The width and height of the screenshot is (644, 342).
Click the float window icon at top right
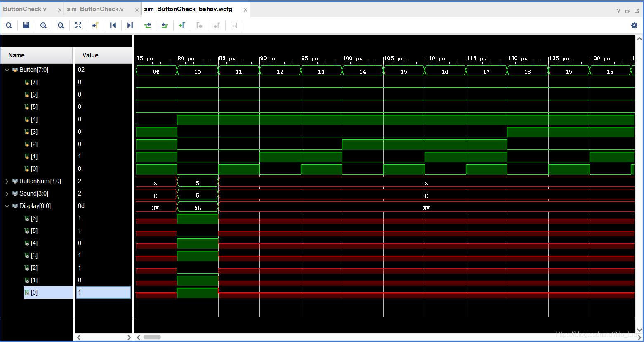coord(627,11)
